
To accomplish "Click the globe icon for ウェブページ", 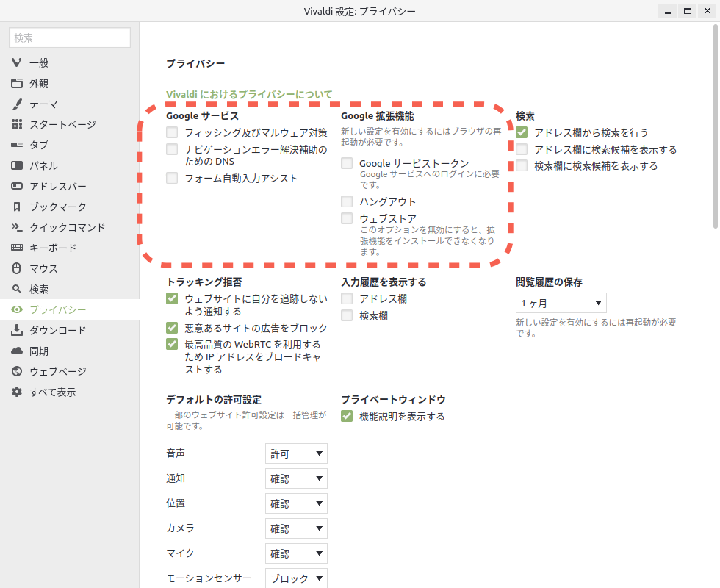I will [x=16, y=371].
